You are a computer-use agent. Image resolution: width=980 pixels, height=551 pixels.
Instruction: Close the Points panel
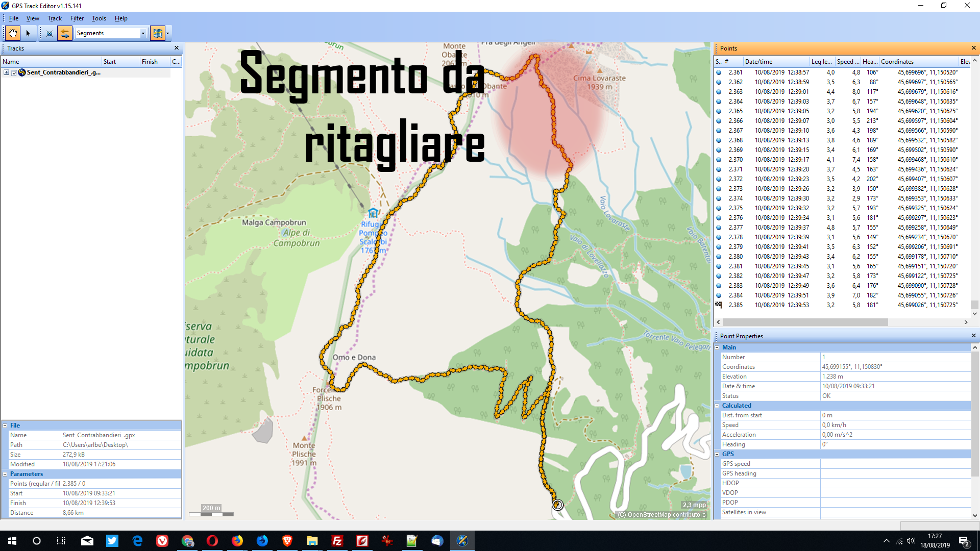pos(973,48)
